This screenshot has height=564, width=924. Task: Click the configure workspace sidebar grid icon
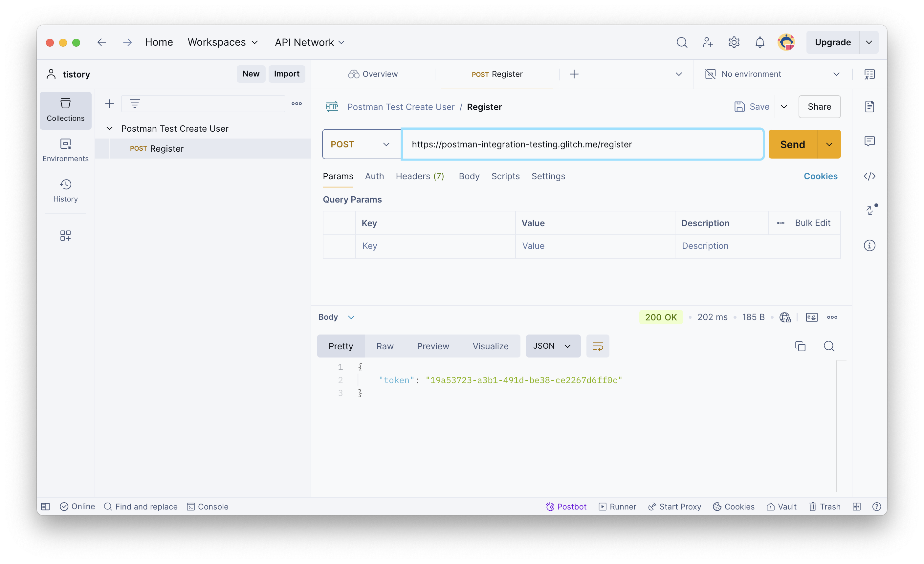[66, 235]
